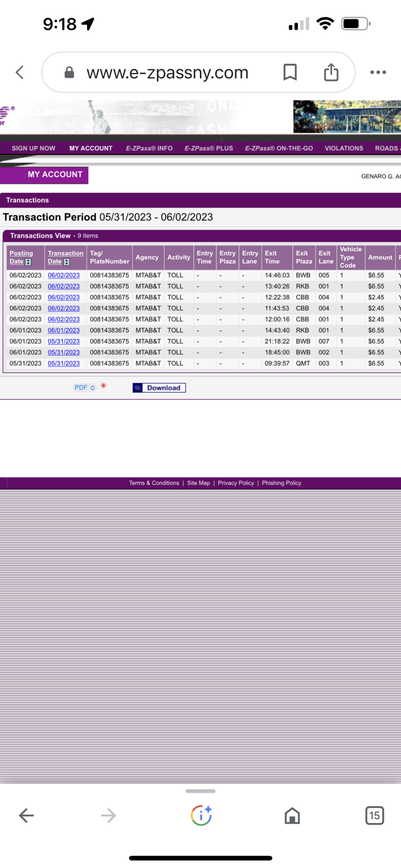401x868 pixels.
Task: Open 06/02/2023 transaction at 12:00:16
Action: pyautogui.click(x=64, y=319)
